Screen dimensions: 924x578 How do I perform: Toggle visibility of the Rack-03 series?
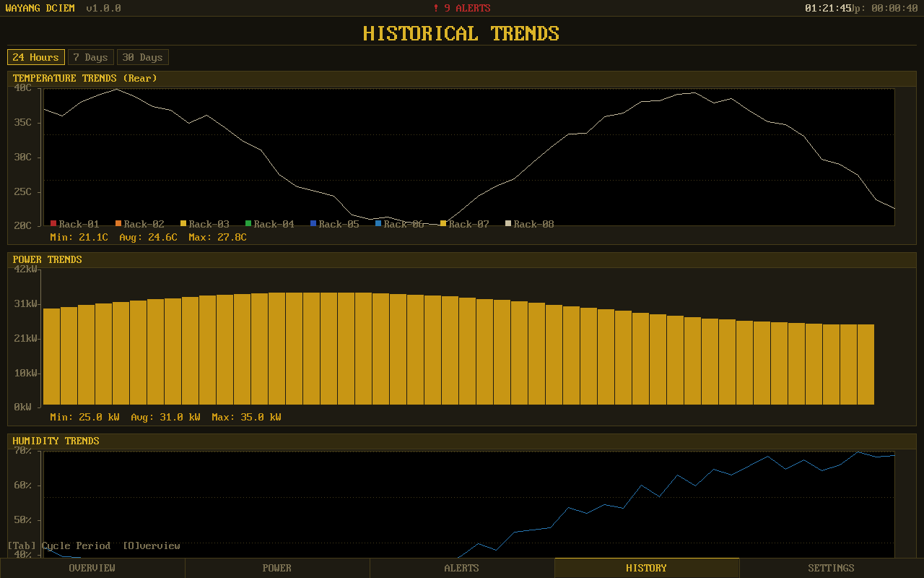click(x=203, y=224)
